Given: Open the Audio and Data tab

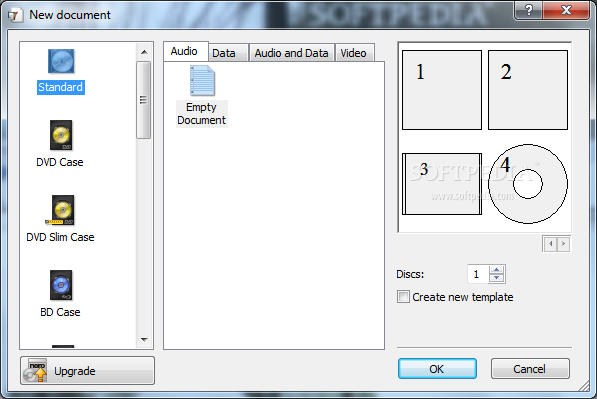Looking at the screenshot, I should [x=292, y=53].
